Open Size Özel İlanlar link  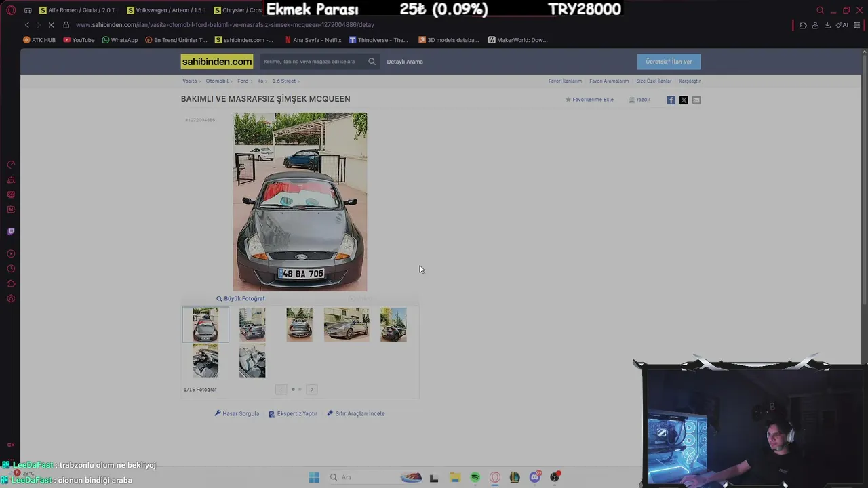(654, 81)
